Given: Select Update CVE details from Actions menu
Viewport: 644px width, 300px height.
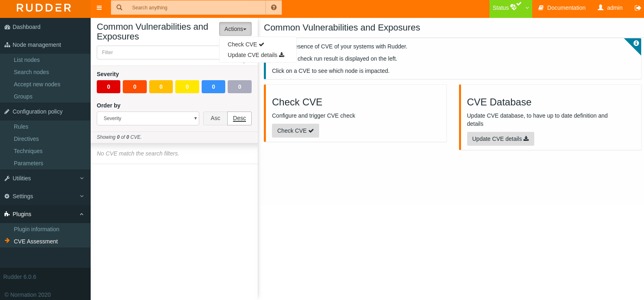Looking at the screenshot, I should coord(256,55).
